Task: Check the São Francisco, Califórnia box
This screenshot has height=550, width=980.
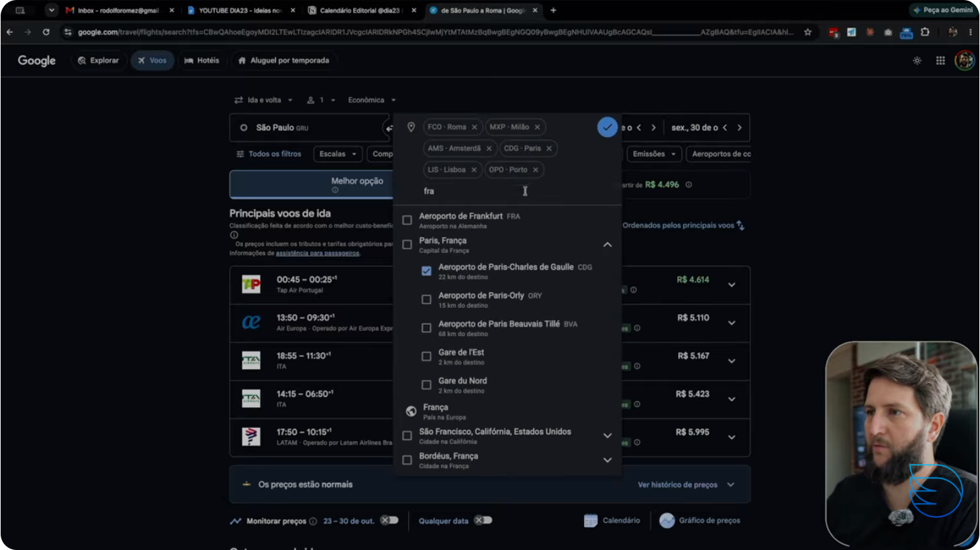Action: coord(407,436)
